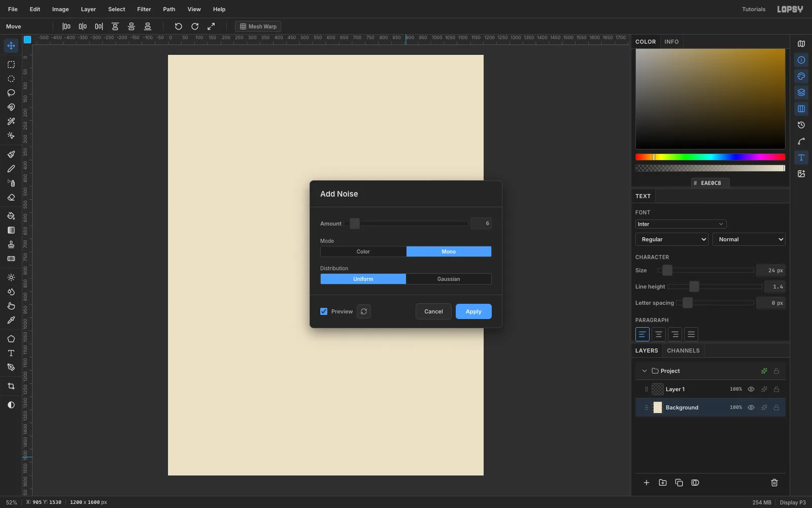Open the History panel icon on right strip

point(801,125)
